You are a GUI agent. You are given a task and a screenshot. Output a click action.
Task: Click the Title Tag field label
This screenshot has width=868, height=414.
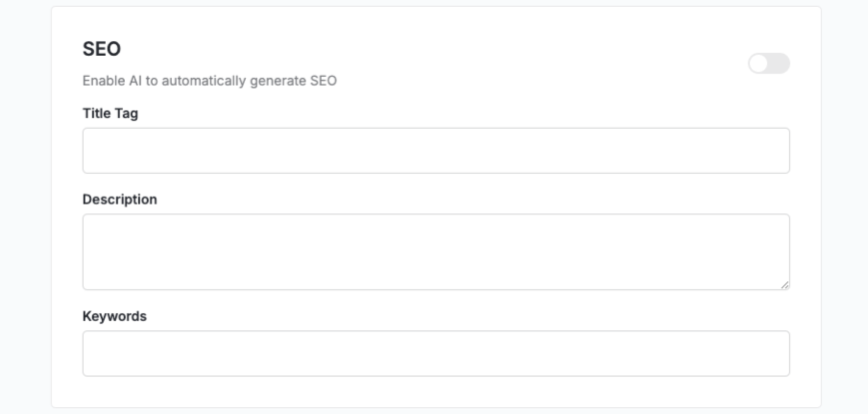[x=110, y=113]
